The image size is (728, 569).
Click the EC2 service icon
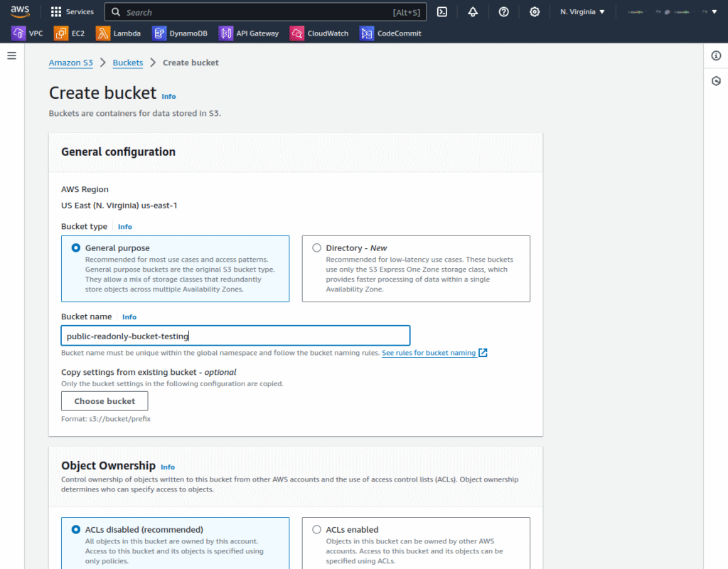pyautogui.click(x=61, y=33)
